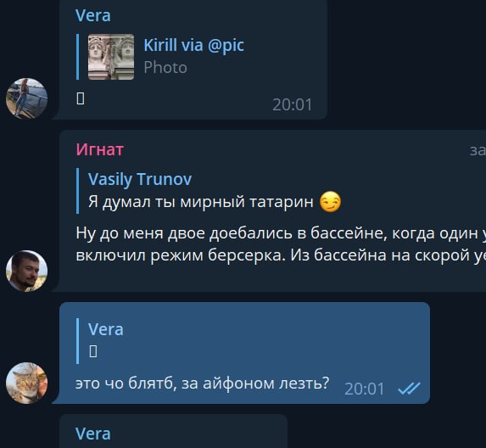Click the cat avatar next to own message
The height and width of the screenshot is (448, 486).
[x=26, y=383]
